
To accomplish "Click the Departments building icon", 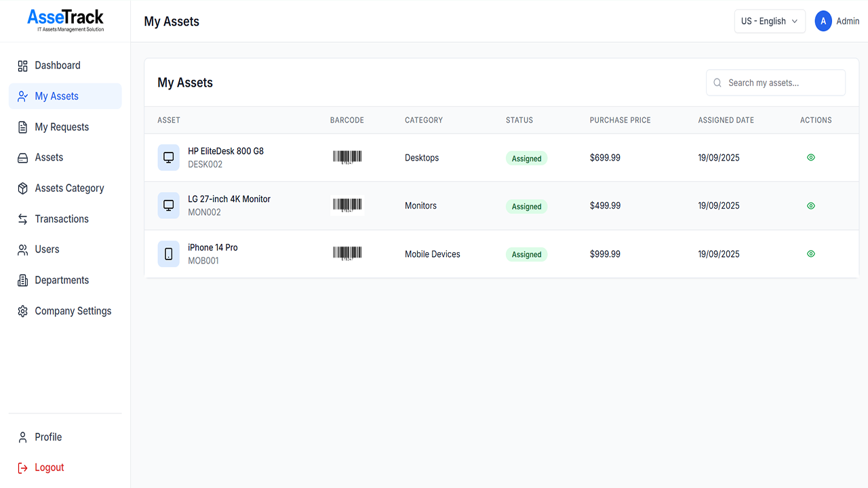I will click(x=22, y=281).
